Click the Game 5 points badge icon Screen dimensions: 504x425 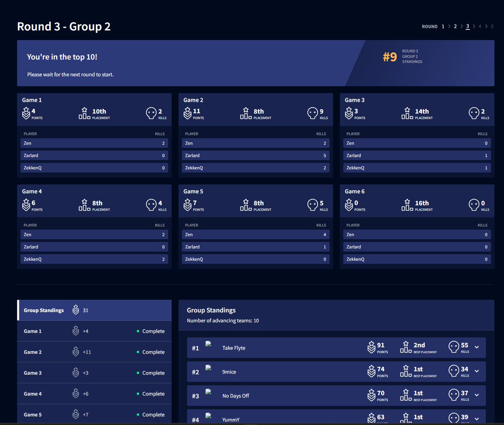tap(187, 205)
